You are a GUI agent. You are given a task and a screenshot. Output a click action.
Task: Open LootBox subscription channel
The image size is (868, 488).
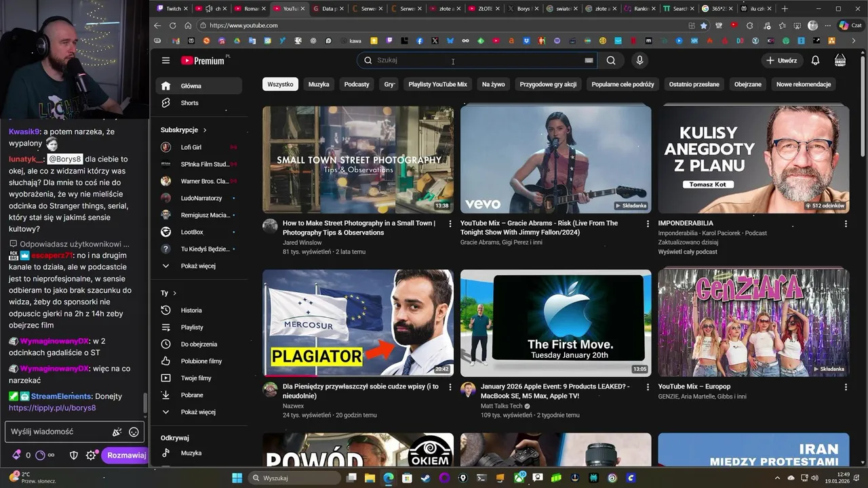click(199, 232)
